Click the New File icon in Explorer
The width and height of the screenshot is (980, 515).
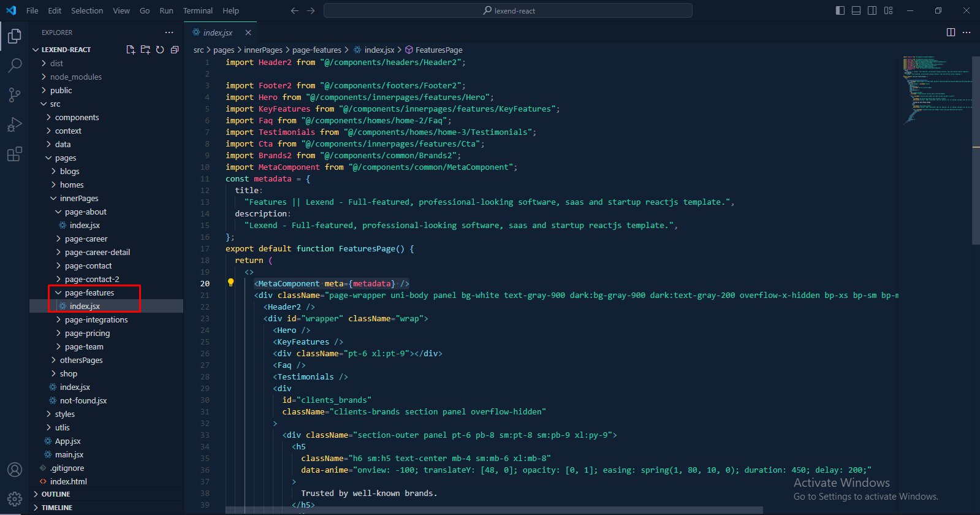point(131,50)
